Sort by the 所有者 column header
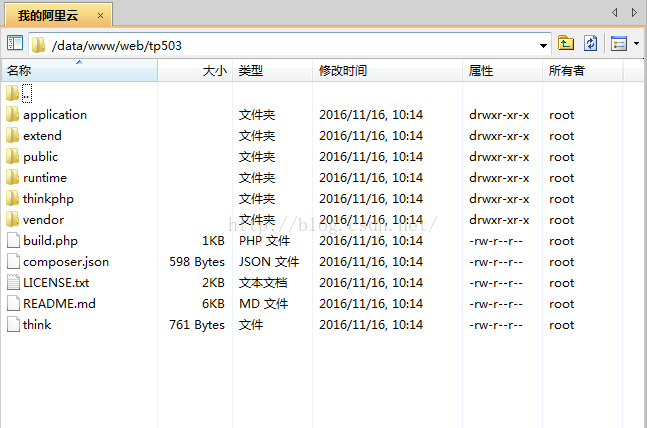Screen dimensions: 647x428 tap(582, 70)
